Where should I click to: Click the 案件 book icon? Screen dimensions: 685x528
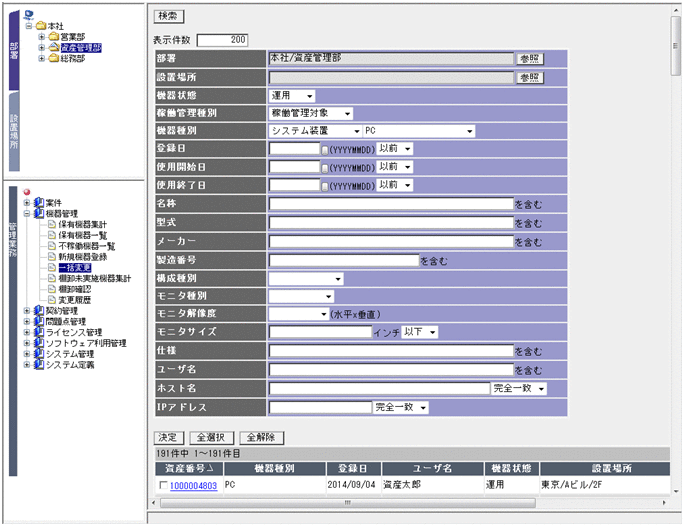(39, 203)
